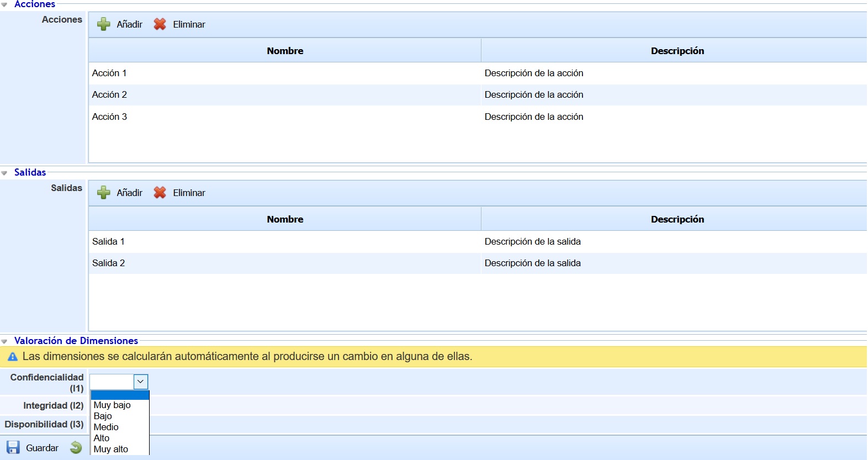Click the floppy disk Guardar icon
This screenshot has width=868, height=460.
point(13,447)
